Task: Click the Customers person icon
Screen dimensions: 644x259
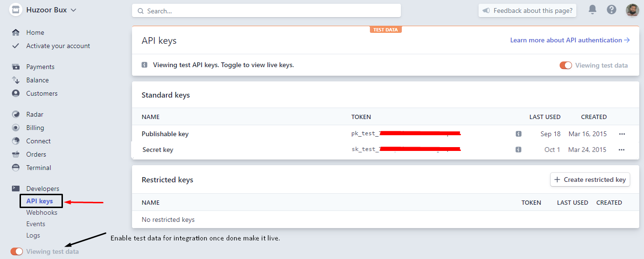Action: pos(16,93)
